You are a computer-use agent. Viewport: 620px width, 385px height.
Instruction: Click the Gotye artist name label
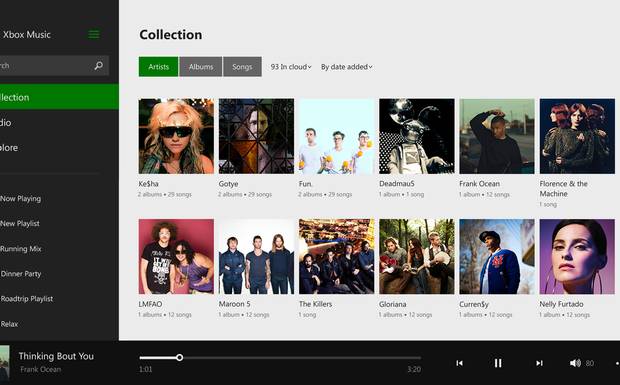click(x=229, y=184)
